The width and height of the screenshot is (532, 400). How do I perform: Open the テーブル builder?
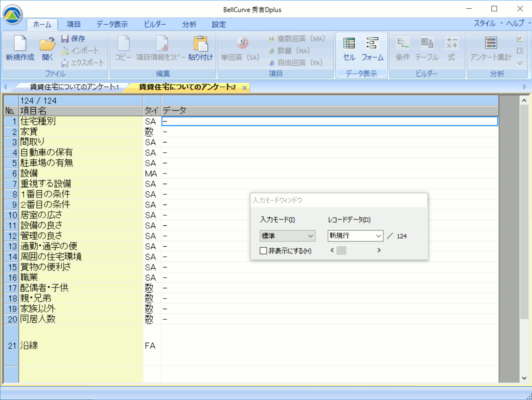427,48
